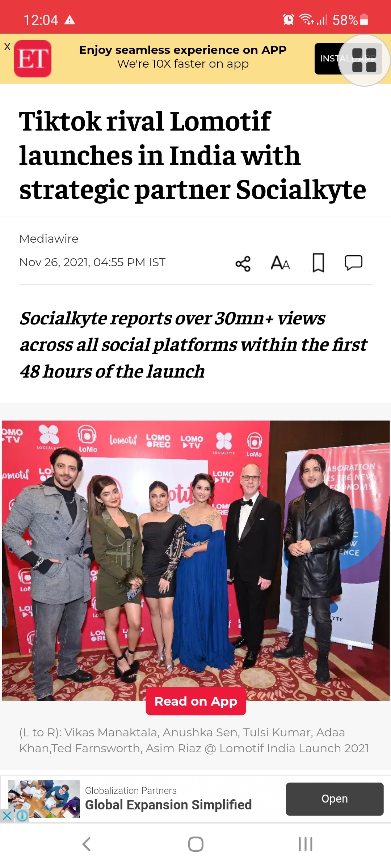391x868 pixels.
Task: Tap the article headline about Lomotif
Action: [x=193, y=156]
